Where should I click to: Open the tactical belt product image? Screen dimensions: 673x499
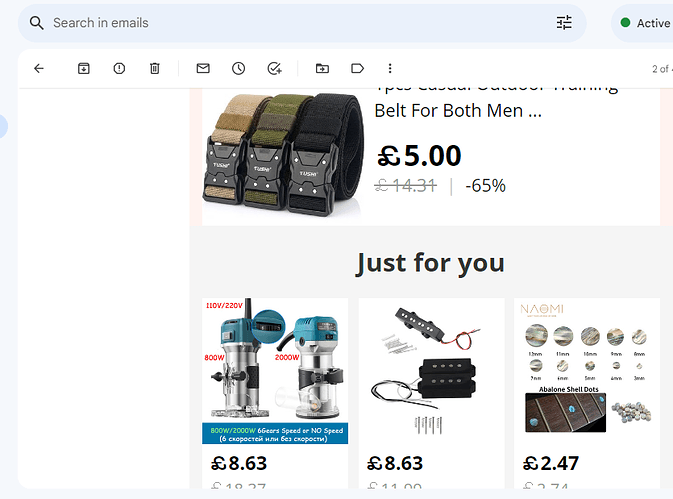click(x=283, y=155)
